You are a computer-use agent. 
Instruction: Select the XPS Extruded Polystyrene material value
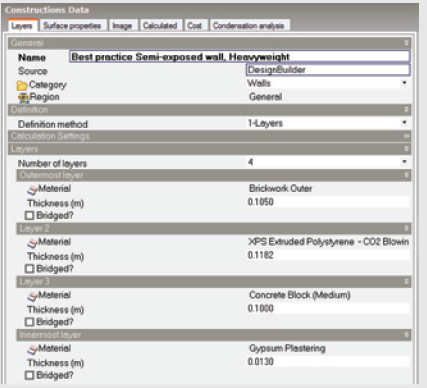point(328,242)
